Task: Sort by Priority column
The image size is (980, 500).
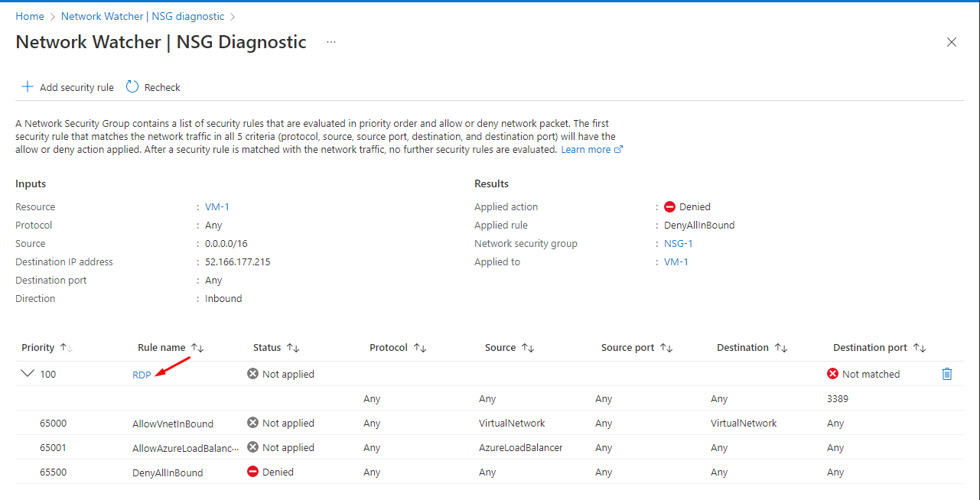Action: click(x=67, y=348)
